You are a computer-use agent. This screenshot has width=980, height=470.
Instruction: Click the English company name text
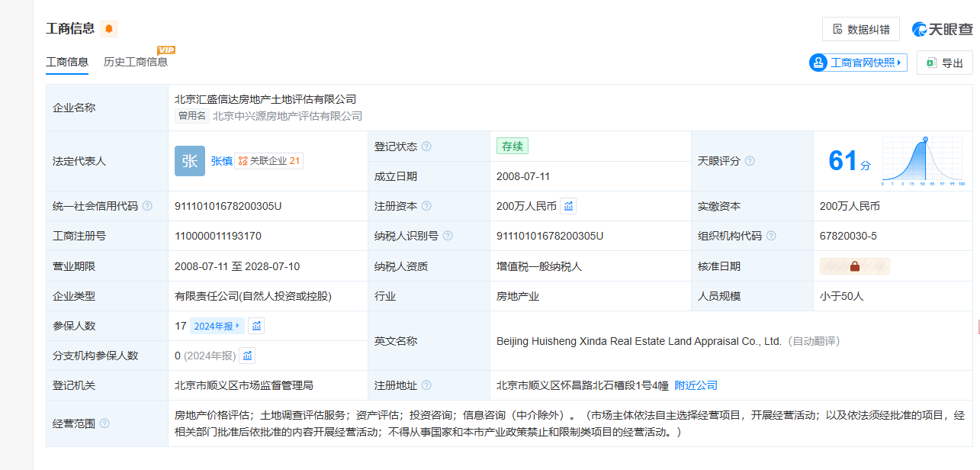639,341
